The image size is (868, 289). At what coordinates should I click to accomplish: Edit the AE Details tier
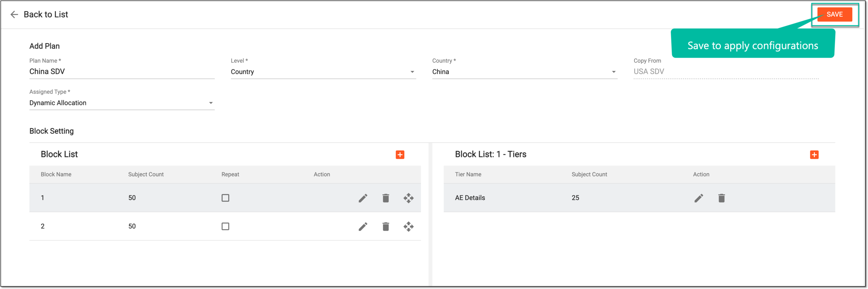click(699, 198)
